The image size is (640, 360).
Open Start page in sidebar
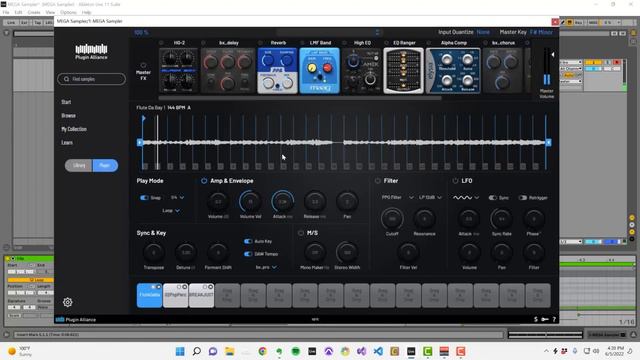pos(66,102)
